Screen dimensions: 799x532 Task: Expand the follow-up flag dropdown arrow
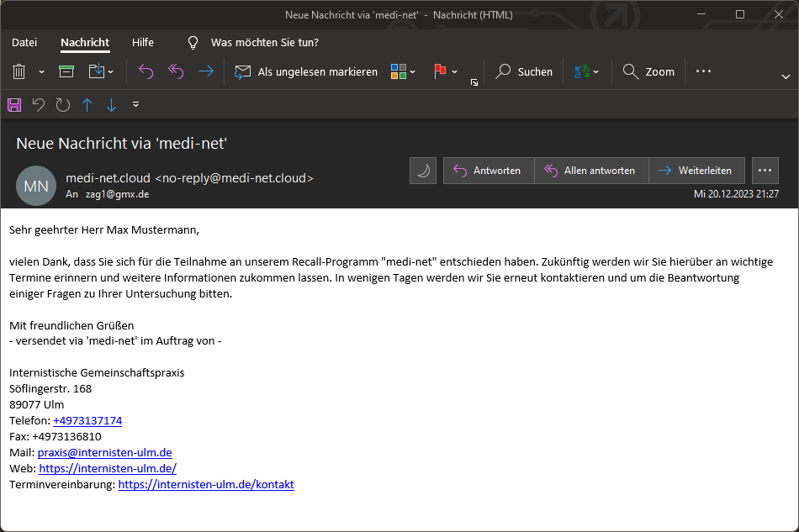point(454,71)
